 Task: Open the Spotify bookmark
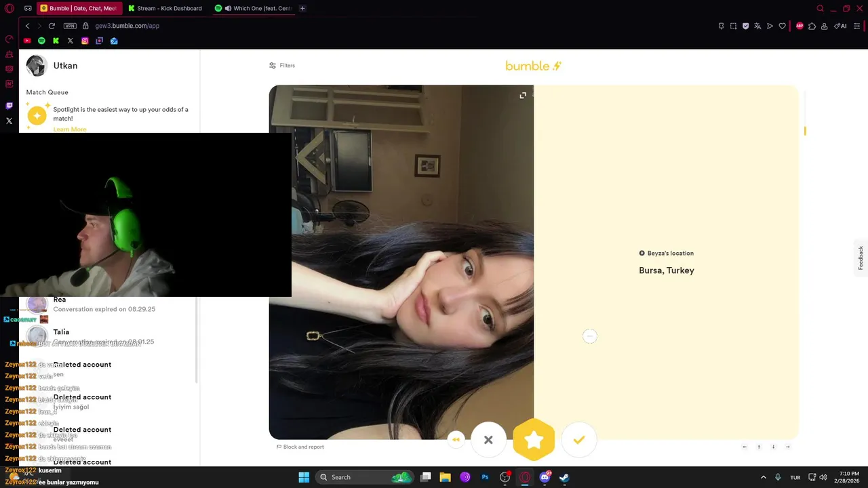(41, 41)
